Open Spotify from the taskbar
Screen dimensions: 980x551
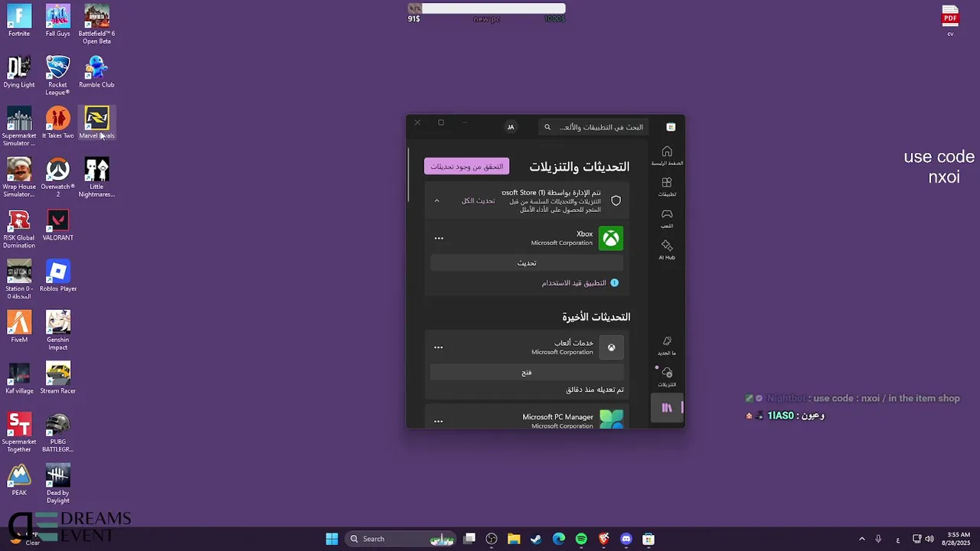[581, 539]
